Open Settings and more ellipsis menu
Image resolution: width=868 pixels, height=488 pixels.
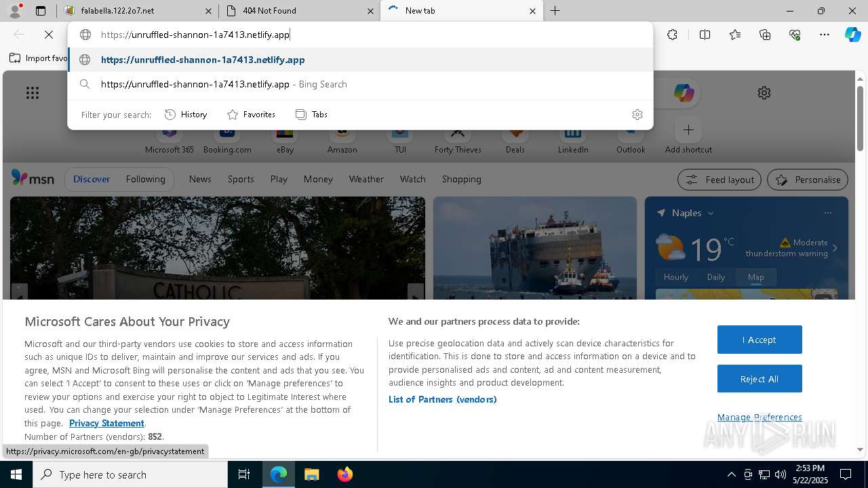[x=825, y=35]
